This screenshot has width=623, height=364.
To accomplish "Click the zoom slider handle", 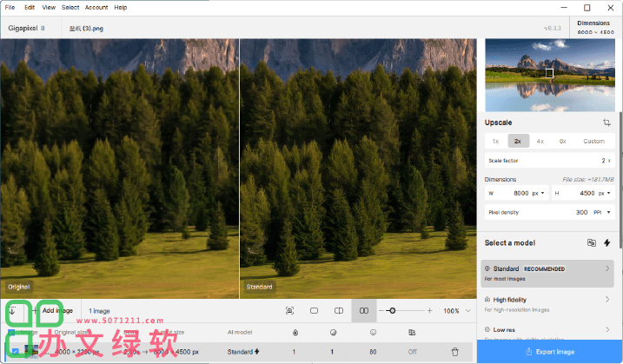I will point(392,311).
